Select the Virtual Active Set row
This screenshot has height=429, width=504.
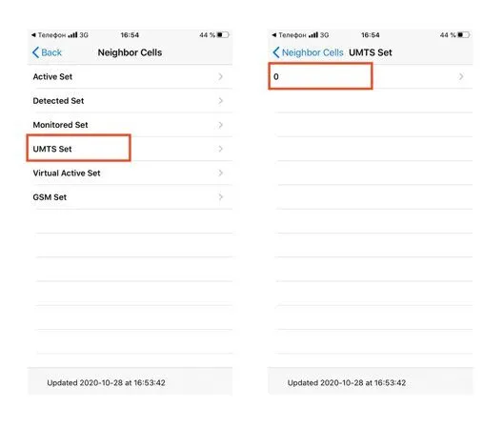pos(130,173)
